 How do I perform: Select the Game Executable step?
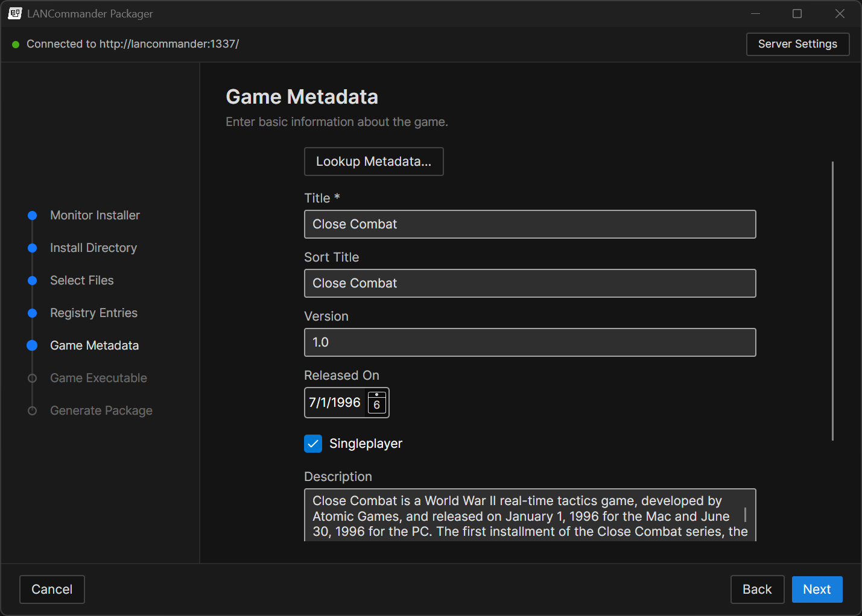click(x=98, y=378)
